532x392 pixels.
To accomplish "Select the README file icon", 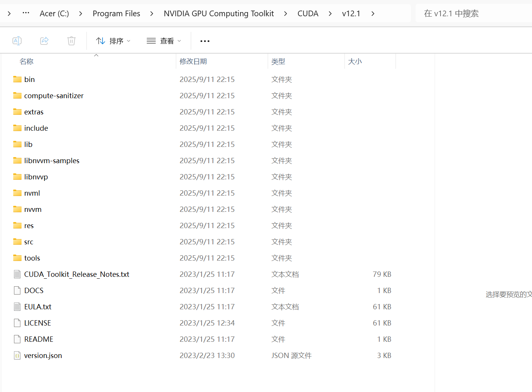I will [x=17, y=339].
